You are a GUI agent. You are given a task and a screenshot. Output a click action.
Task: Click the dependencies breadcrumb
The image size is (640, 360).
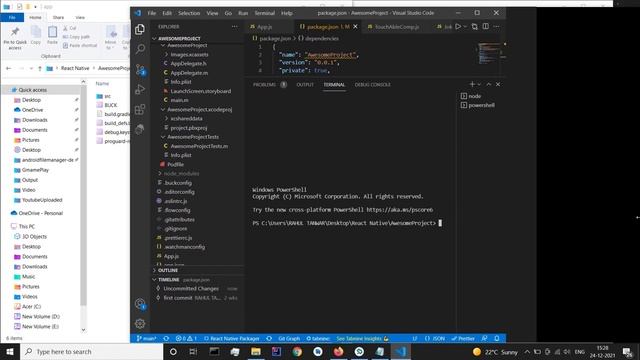322,38
